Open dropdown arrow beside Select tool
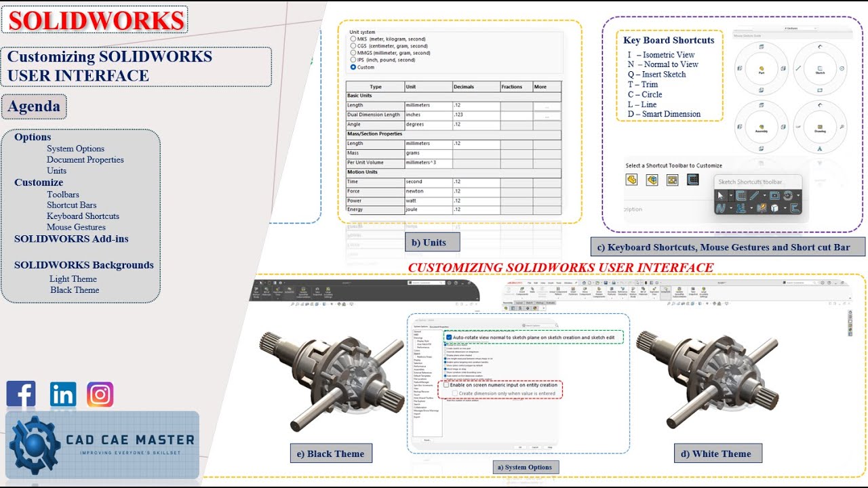 coord(731,195)
